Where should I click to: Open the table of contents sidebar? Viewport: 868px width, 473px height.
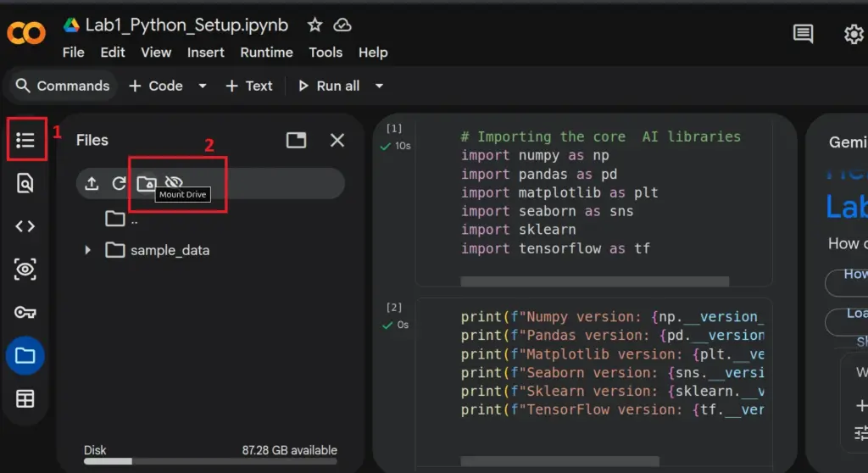25,140
